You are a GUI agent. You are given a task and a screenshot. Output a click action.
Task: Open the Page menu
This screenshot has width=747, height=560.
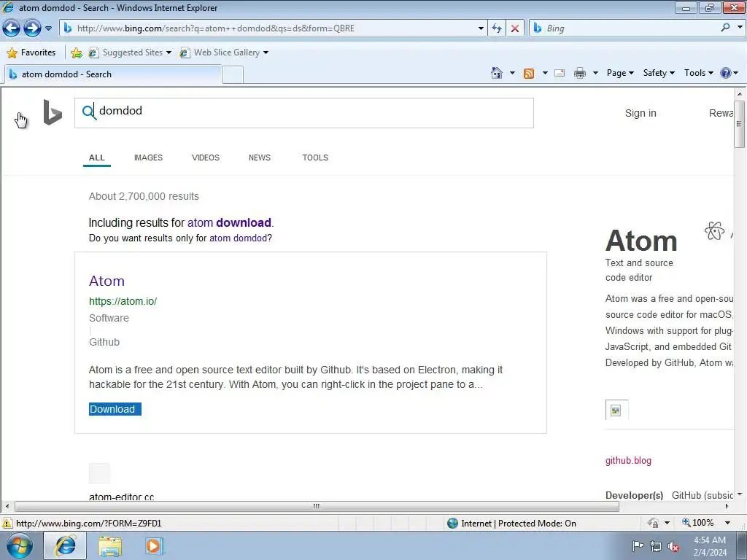pyautogui.click(x=620, y=73)
